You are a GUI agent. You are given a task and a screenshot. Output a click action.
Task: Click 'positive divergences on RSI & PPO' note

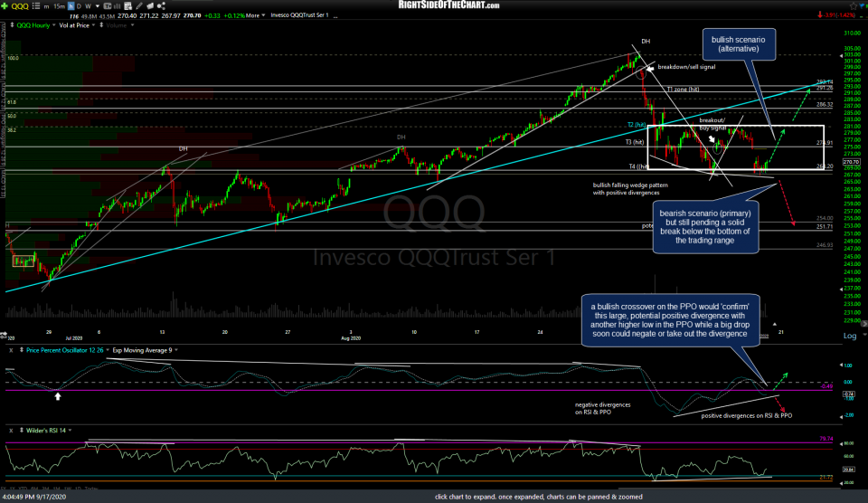tap(746, 415)
